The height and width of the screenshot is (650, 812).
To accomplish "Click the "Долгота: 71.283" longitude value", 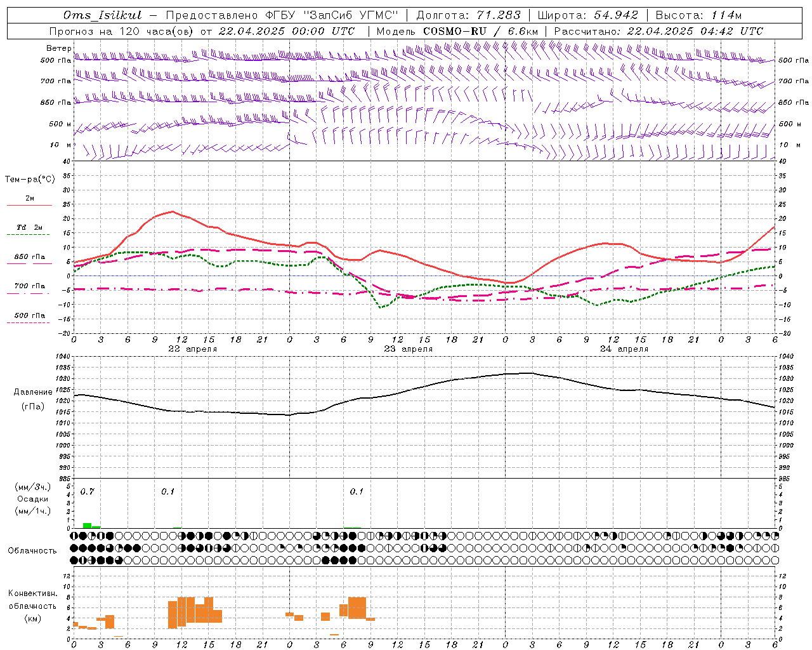I will point(468,15).
